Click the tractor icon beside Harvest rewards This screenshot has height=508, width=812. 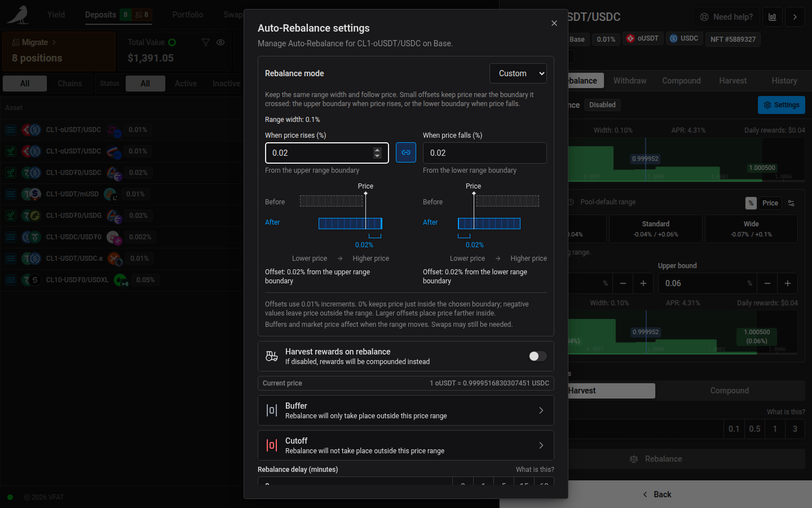coord(272,356)
